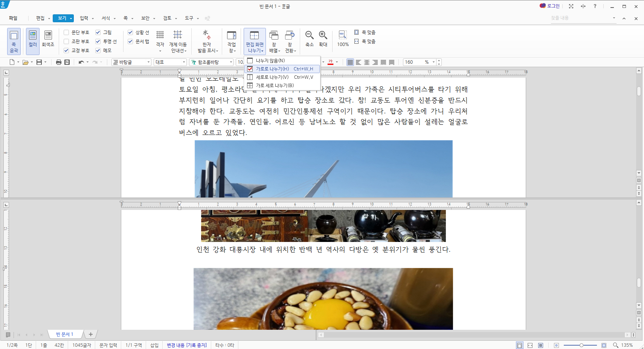Screen dimensions: 644x349
Task: Enable the 조판 부호 checkbox
Action: point(66,41)
